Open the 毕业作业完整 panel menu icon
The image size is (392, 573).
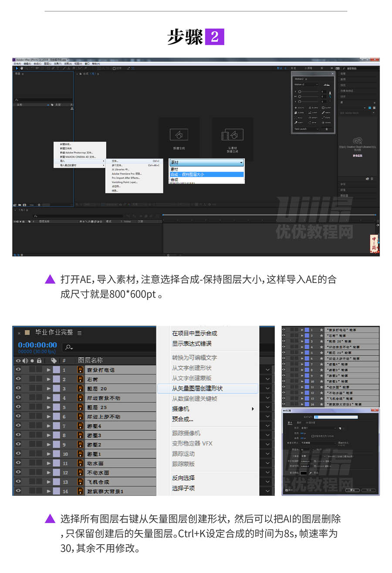point(79,333)
